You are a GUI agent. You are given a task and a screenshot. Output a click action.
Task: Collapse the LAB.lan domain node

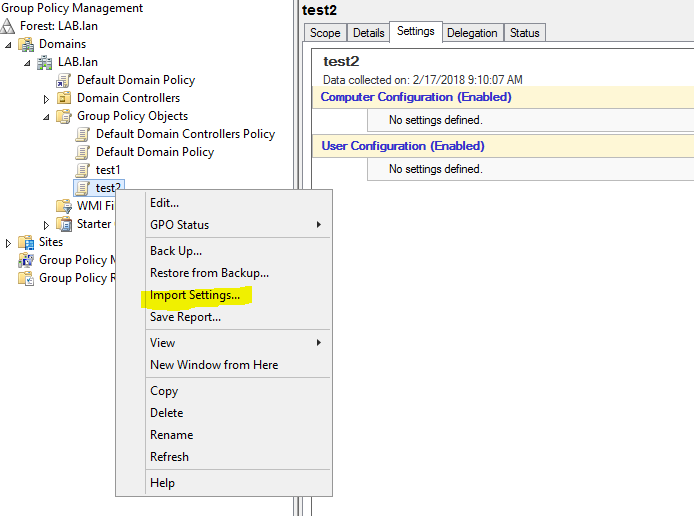click(x=27, y=63)
